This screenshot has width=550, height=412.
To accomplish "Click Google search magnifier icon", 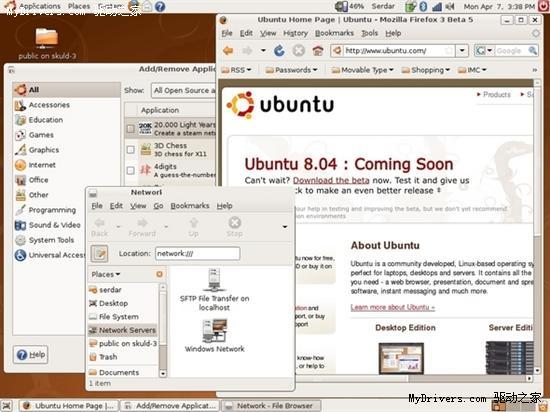I will pos(533,51).
